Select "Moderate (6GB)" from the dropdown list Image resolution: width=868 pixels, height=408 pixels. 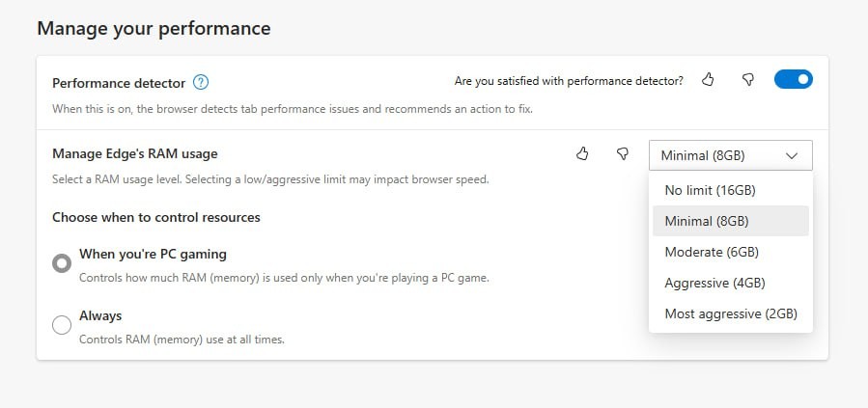(x=712, y=252)
